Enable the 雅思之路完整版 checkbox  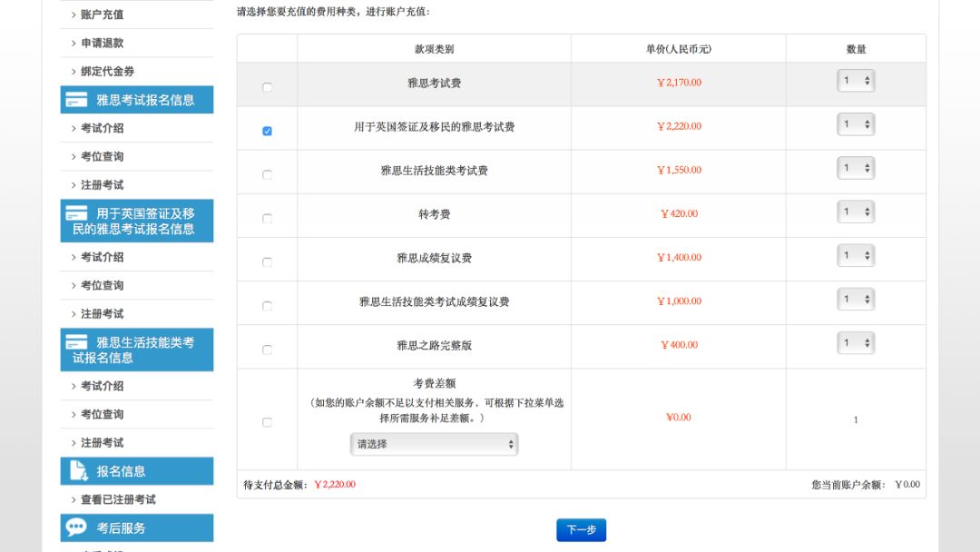[267, 349]
